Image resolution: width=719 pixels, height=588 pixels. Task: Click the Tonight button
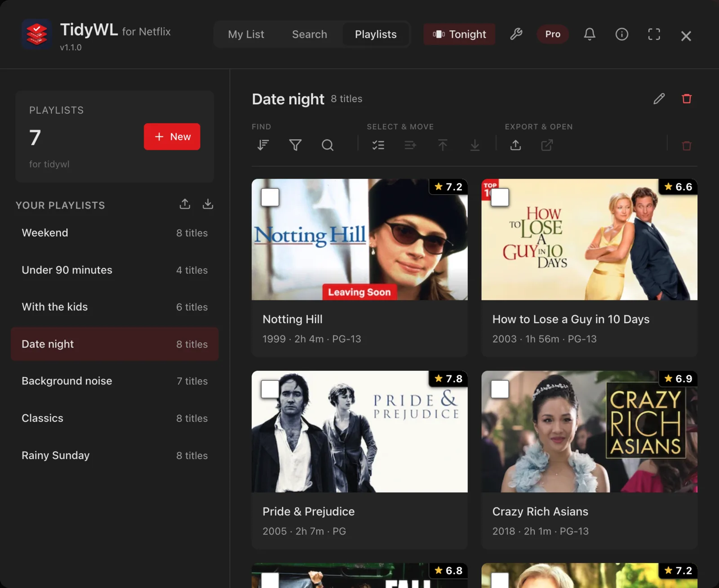(459, 34)
